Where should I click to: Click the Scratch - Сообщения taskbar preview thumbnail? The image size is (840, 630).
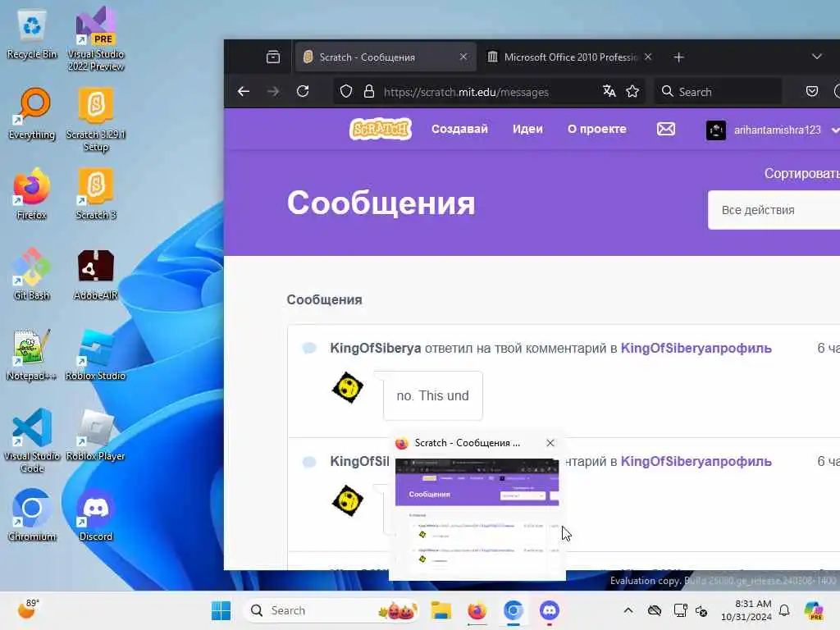pyautogui.click(x=477, y=518)
